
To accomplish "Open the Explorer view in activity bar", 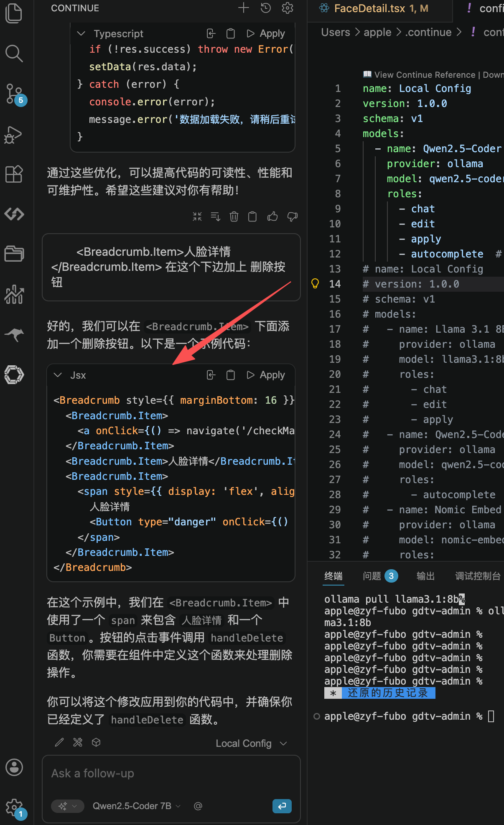I will (x=14, y=13).
